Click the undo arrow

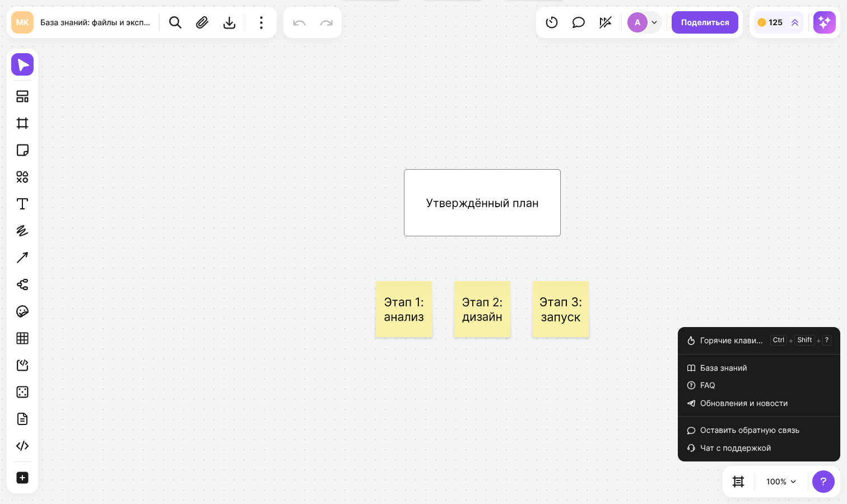[x=299, y=23]
